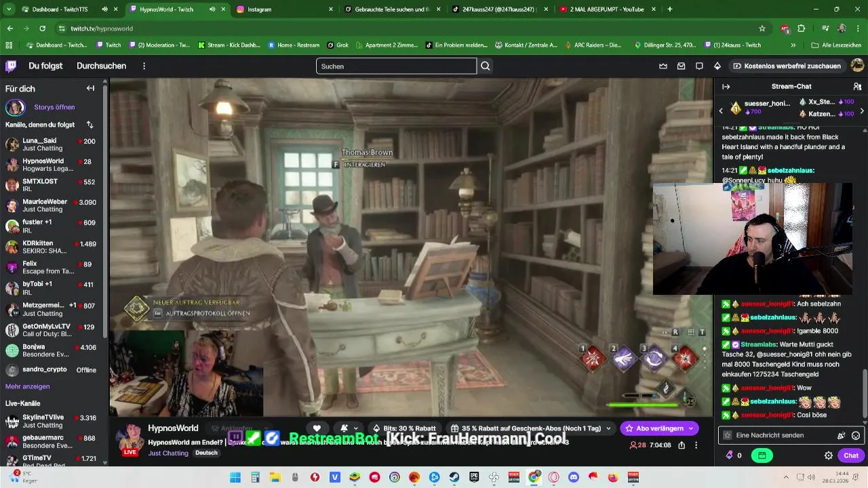Open chat settings gear

coord(829,455)
